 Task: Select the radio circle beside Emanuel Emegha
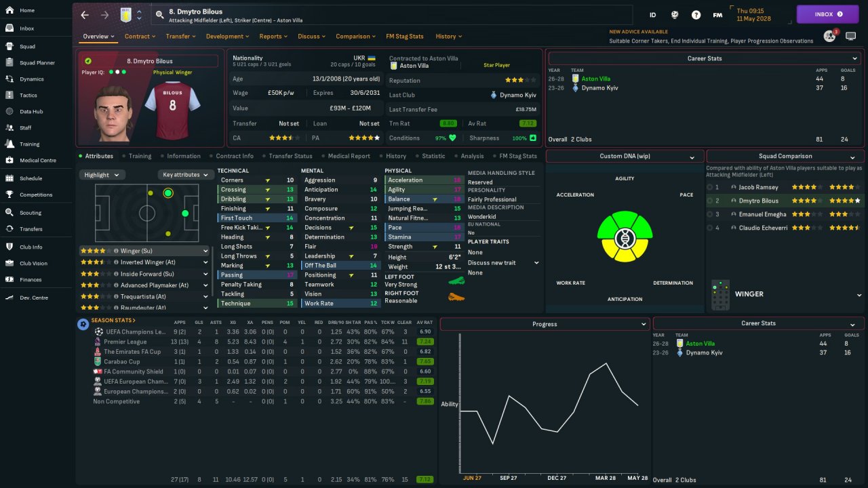pyautogui.click(x=709, y=214)
